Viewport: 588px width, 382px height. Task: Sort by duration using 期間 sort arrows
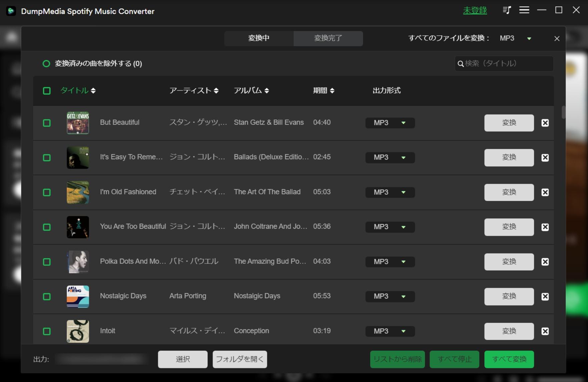(x=332, y=90)
